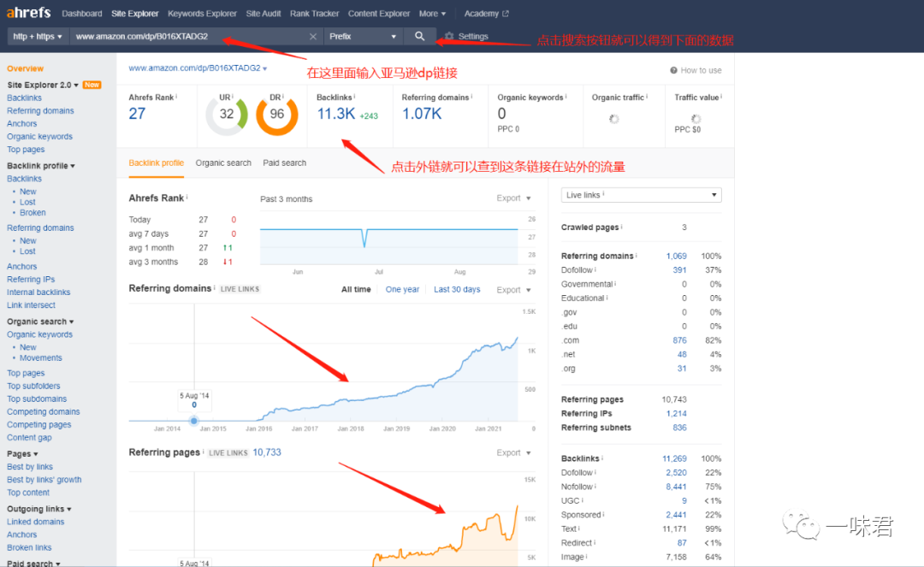Click Academy external link icon
924x567 pixels.
point(505,14)
